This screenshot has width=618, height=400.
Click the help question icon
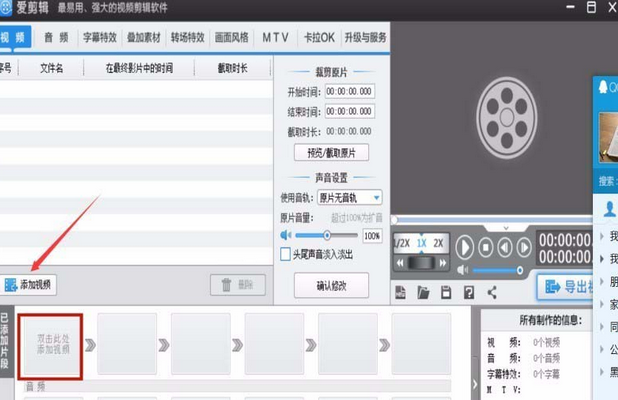point(469,292)
